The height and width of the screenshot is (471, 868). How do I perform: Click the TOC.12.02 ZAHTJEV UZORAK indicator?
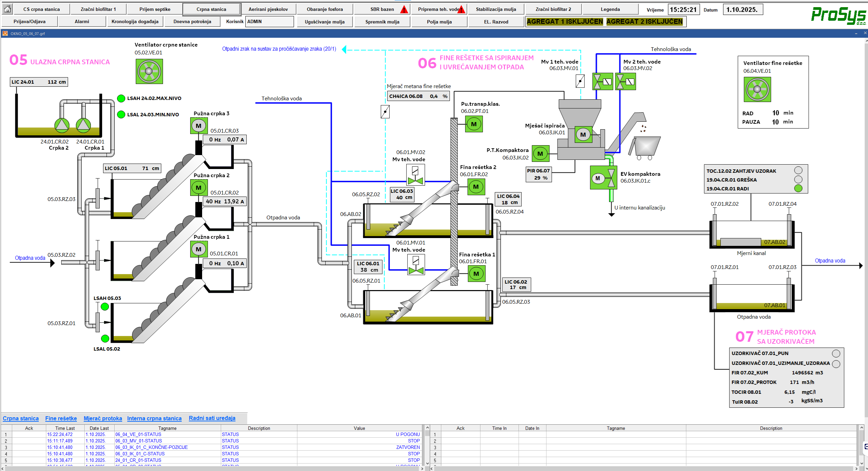click(x=798, y=170)
